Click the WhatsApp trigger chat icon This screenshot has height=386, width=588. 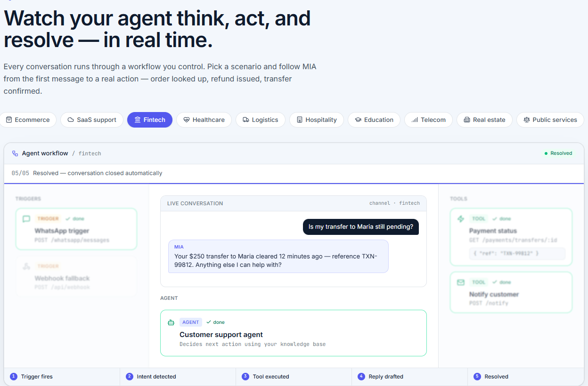tap(26, 219)
